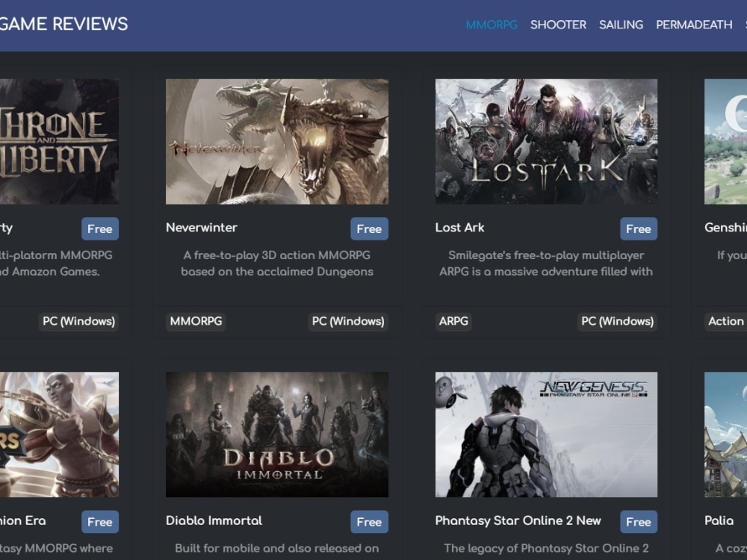
Task: Click the Free badge on Lost Ark
Action: pos(639,228)
